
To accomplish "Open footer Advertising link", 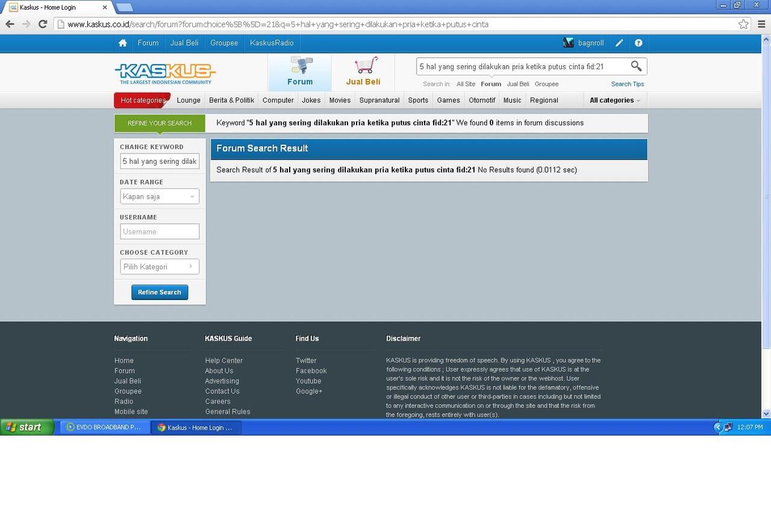I will pyautogui.click(x=222, y=381).
